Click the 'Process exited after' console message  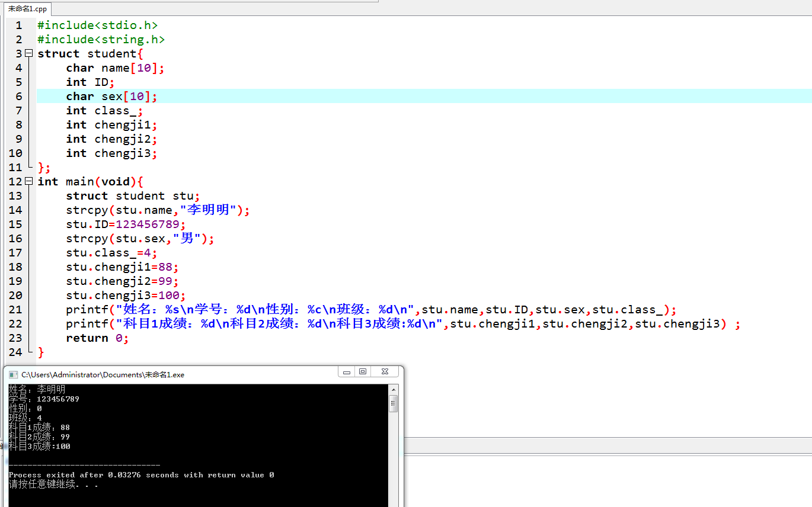coord(141,475)
